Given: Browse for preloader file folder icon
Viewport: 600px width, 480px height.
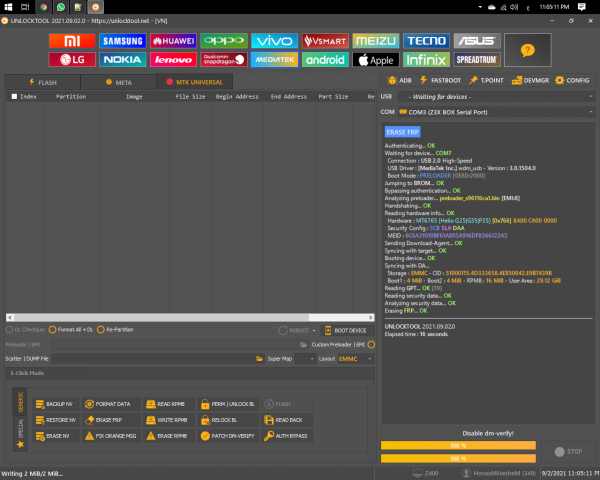Looking at the screenshot, I should coord(303,344).
